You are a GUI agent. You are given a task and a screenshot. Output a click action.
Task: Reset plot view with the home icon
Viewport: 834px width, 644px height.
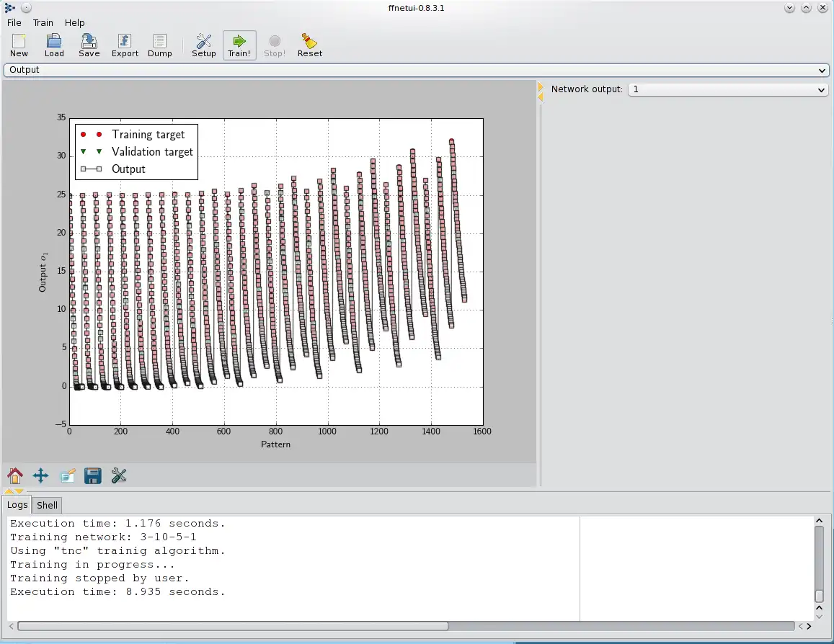[15, 475]
